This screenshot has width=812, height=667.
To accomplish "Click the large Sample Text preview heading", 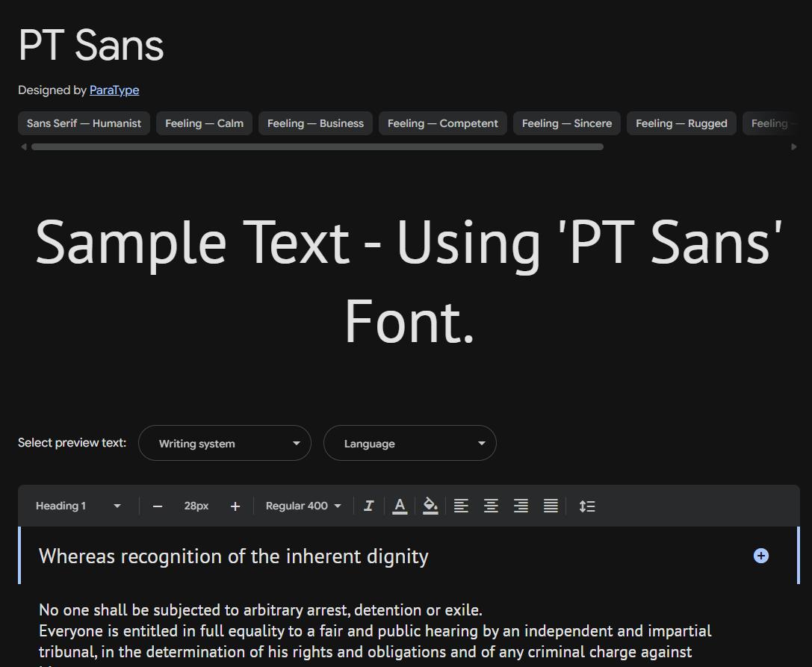I will (x=409, y=281).
